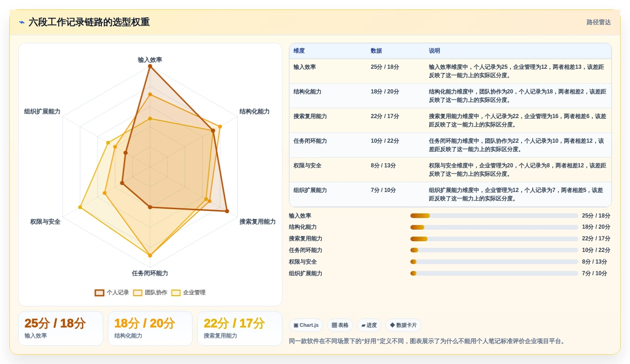Click 个人记录 data point at 输入效率 apex
The height and width of the screenshot is (364, 630).
[x=150, y=66]
